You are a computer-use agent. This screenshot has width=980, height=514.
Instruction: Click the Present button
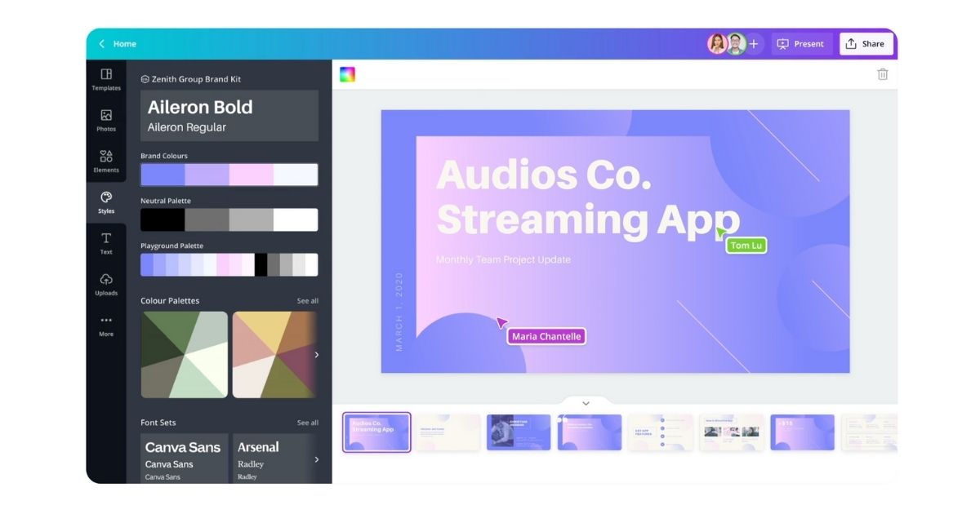[x=800, y=44]
